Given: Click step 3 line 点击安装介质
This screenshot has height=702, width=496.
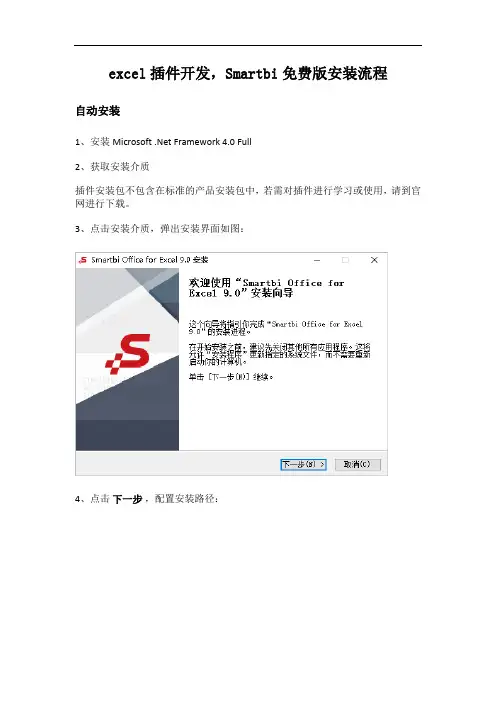Looking at the screenshot, I should pyautogui.click(x=159, y=229).
